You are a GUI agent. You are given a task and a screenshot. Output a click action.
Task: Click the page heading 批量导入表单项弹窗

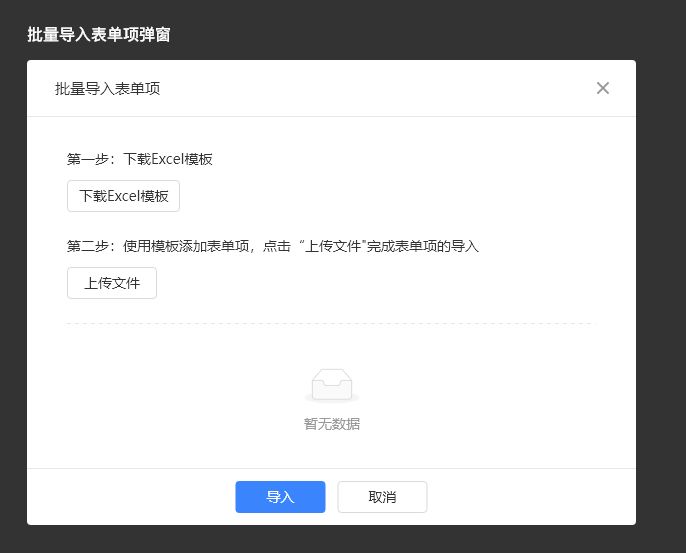[99, 35]
